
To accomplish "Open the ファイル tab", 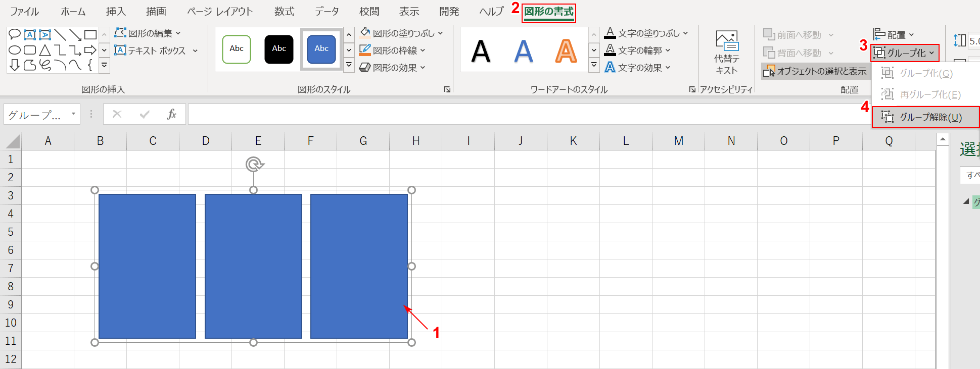I will (x=24, y=11).
